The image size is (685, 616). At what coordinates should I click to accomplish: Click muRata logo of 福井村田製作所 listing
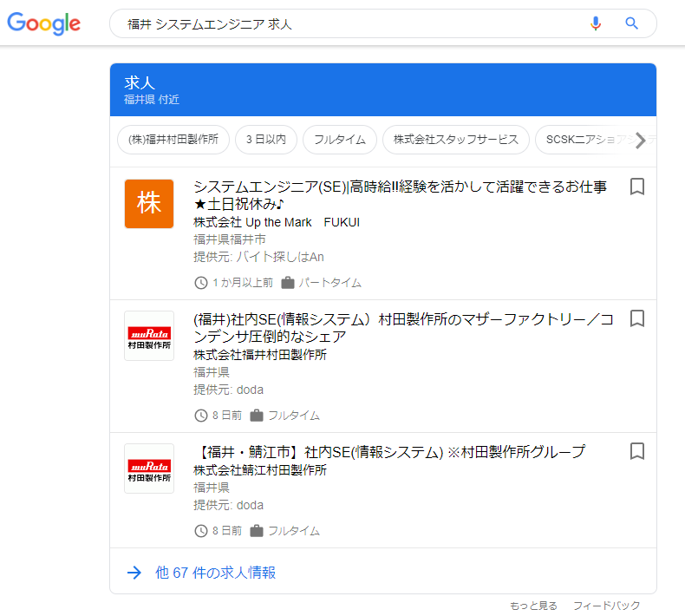coord(149,336)
